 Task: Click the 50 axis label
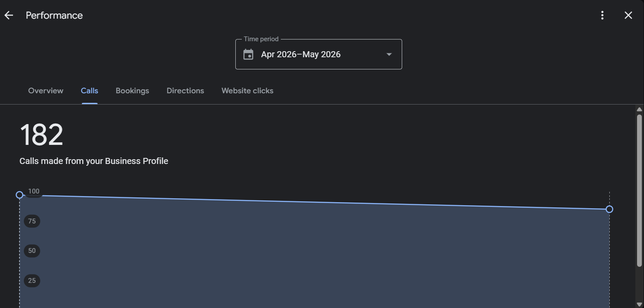click(32, 251)
